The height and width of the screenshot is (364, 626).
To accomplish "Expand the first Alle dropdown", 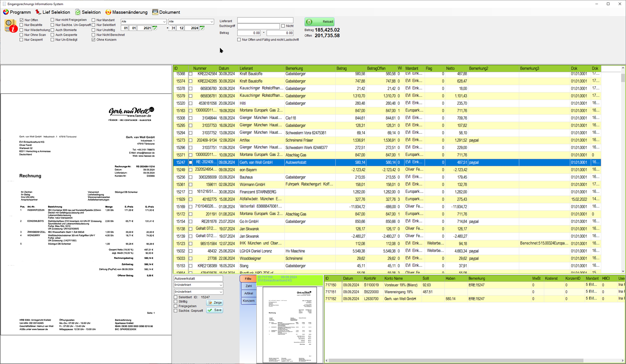I will (143, 22).
